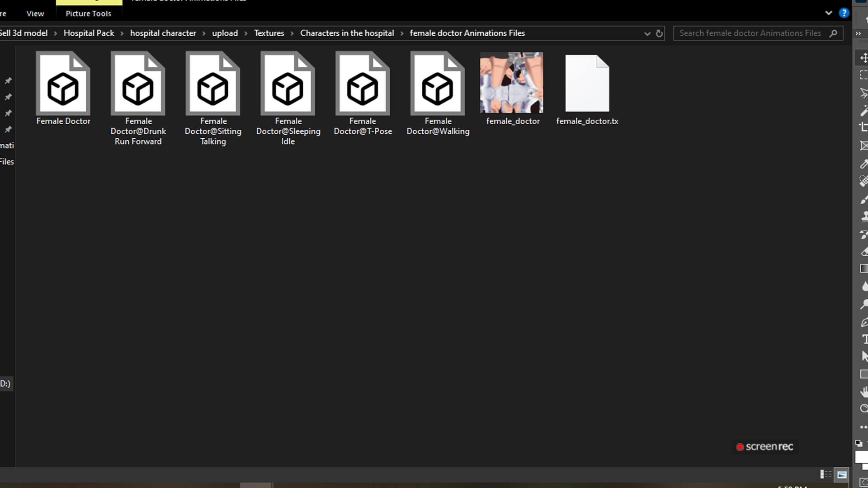This screenshot has width=868, height=488.
Task: Go to Hospital Pack in address bar
Action: (89, 33)
